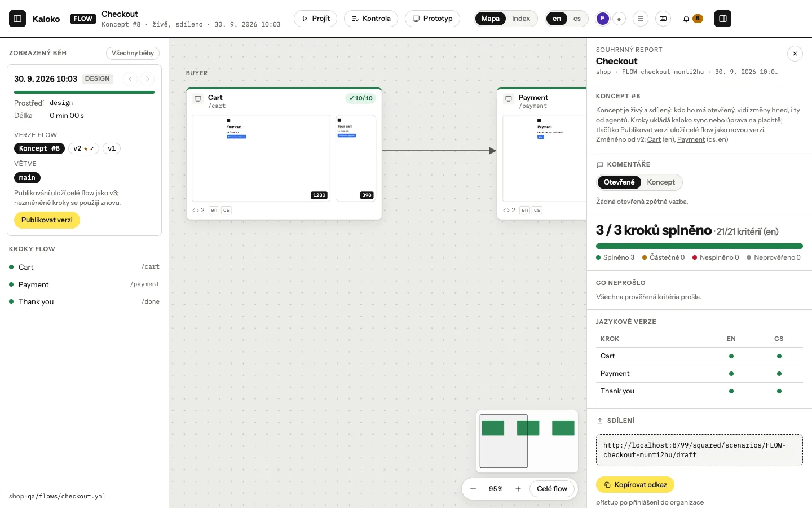Click Publikovat verzi

[47, 220]
